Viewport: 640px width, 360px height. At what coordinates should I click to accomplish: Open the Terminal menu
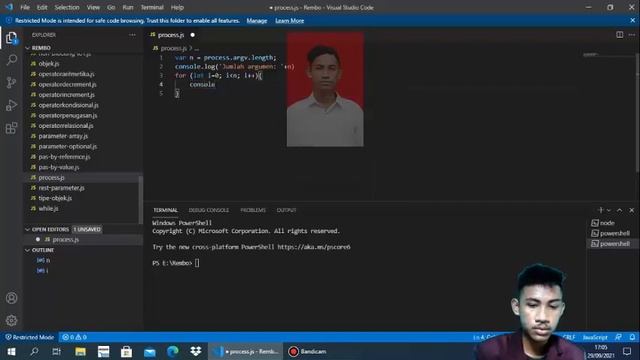click(152, 7)
